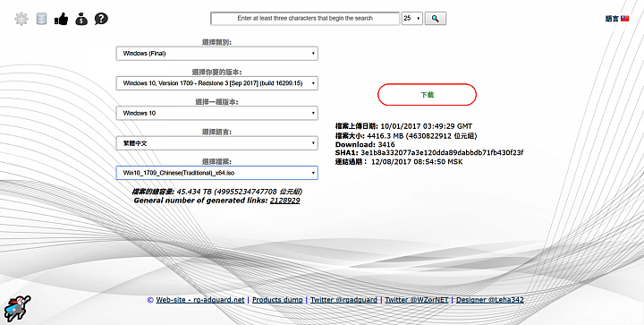Click the 語言 language label
Viewport: 644px width, 325px height.
point(612,19)
